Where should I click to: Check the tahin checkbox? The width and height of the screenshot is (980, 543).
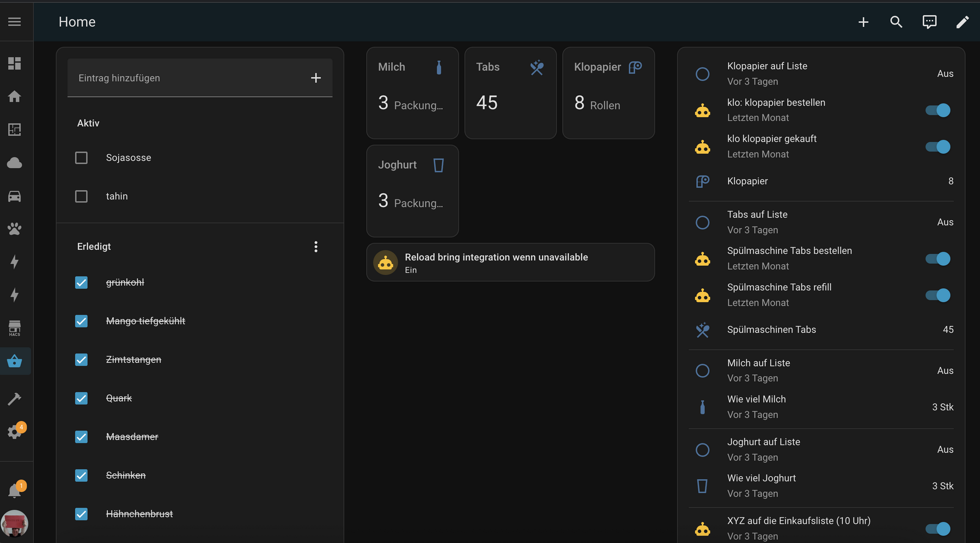pyautogui.click(x=81, y=196)
